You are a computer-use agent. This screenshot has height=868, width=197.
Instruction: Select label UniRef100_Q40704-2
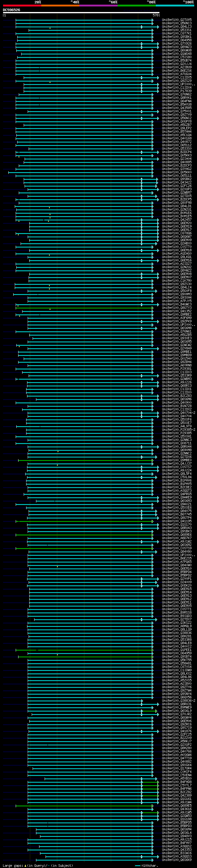coord(179,412)
